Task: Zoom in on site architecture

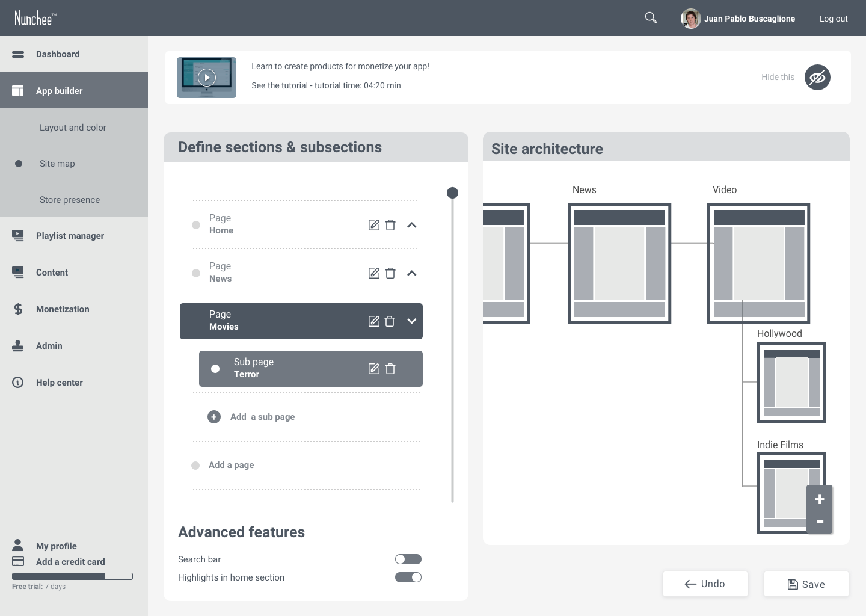Action: pyautogui.click(x=820, y=499)
